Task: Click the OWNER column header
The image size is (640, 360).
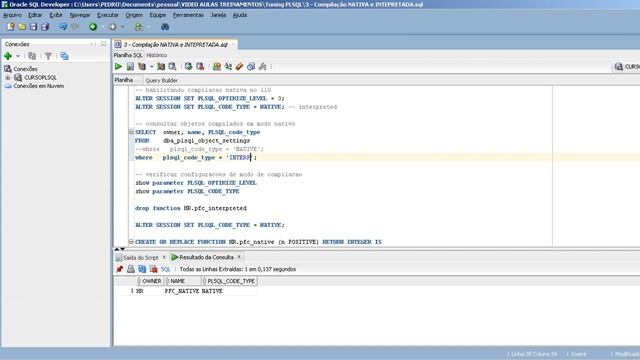Action: (x=149, y=281)
